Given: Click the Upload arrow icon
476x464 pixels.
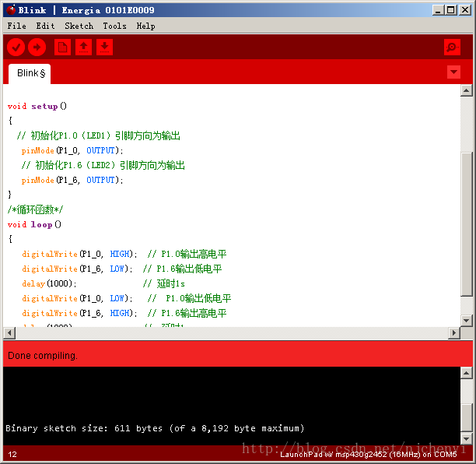Looking at the screenshot, I should [37, 47].
